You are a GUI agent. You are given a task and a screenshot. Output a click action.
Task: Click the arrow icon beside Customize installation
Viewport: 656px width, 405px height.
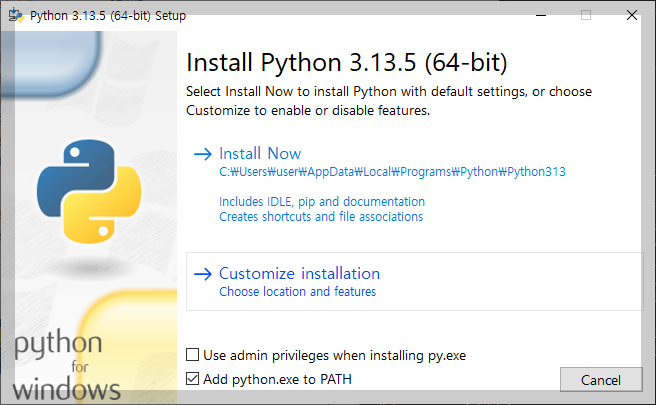point(203,274)
